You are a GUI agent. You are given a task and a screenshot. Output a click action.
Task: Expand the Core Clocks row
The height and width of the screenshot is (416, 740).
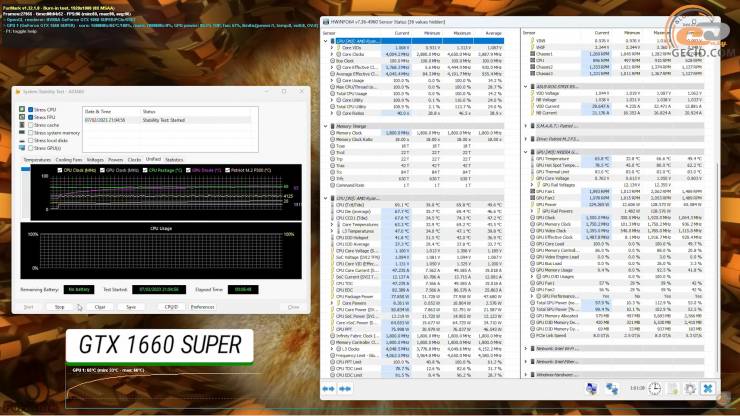pos(332,54)
